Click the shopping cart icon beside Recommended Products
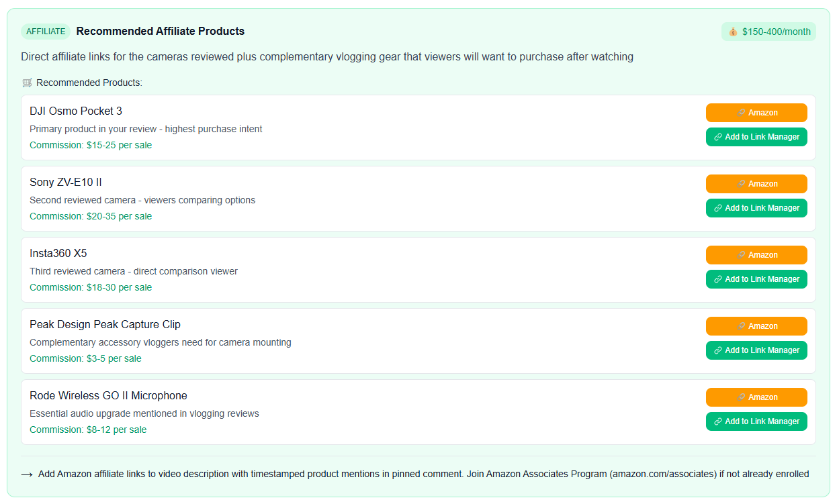The image size is (839, 504). [27, 83]
